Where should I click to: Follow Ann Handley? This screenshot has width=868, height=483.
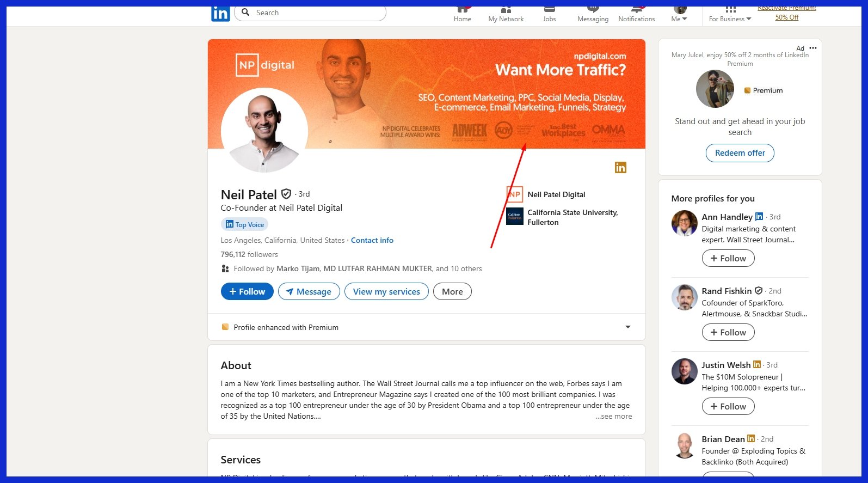tap(728, 258)
